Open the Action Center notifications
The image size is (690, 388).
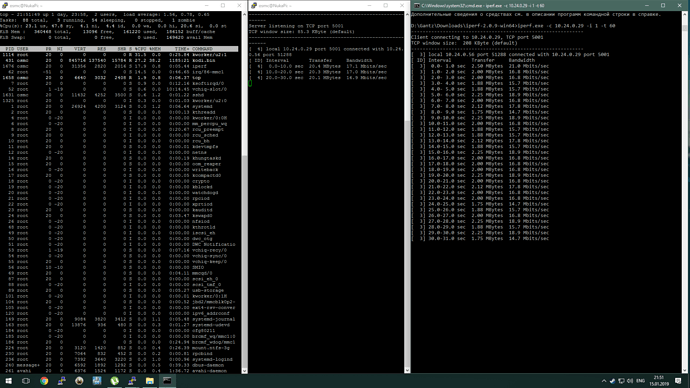[678, 381]
